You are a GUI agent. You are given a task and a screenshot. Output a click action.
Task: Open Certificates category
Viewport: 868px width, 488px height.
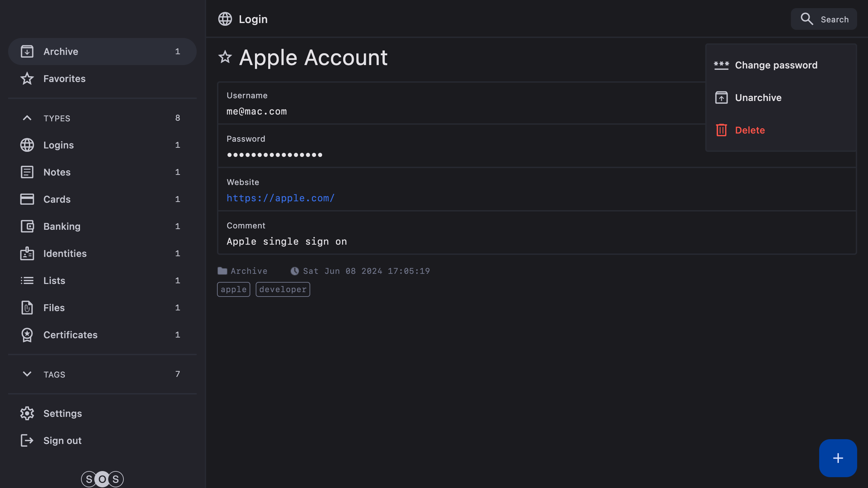tap(70, 335)
